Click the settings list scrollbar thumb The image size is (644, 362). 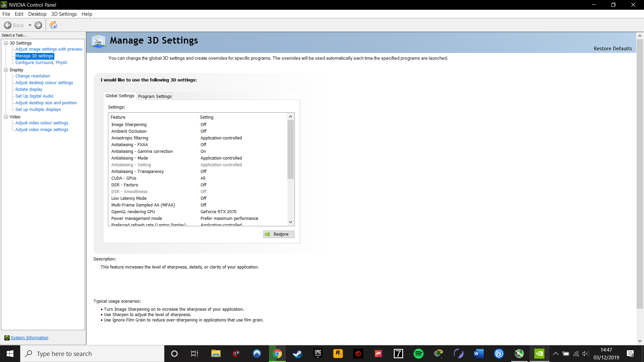pyautogui.click(x=291, y=149)
